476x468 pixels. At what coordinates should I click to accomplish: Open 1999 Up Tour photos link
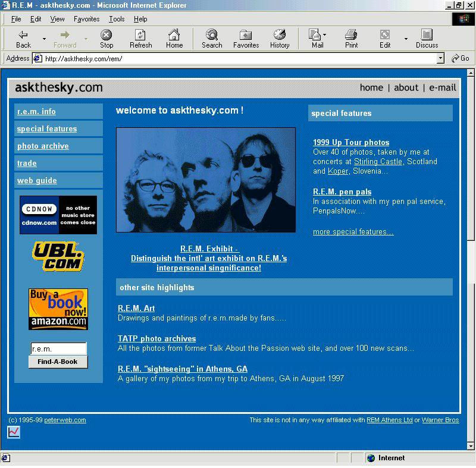pyautogui.click(x=351, y=142)
